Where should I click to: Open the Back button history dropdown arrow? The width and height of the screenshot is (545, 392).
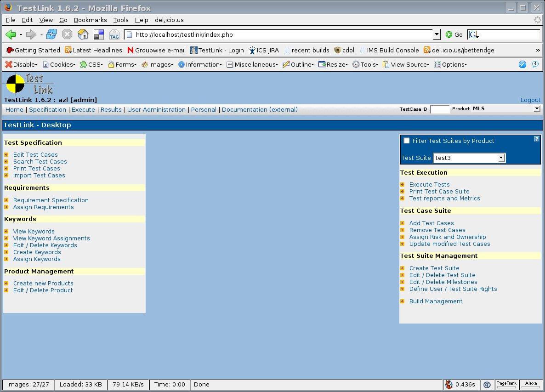pyautogui.click(x=21, y=35)
